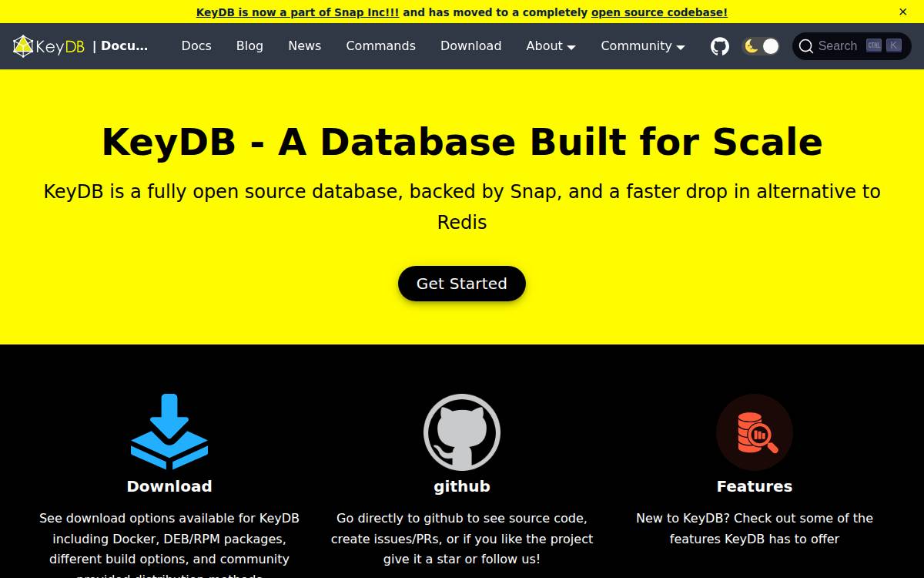Go to Download in navbar
This screenshot has height=578, width=924.
pyautogui.click(x=471, y=46)
